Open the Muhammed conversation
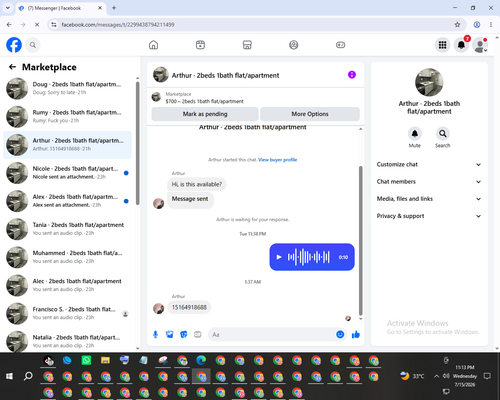 point(67,257)
